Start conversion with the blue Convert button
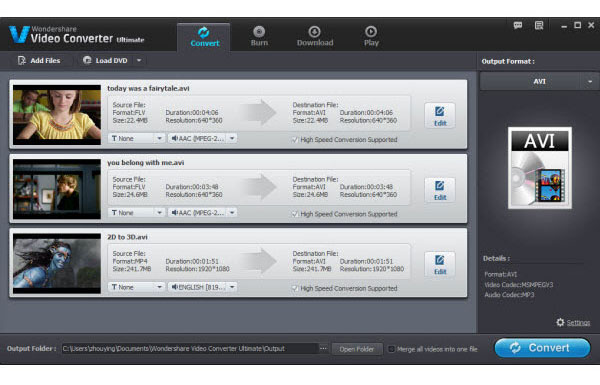The height and width of the screenshot is (385, 600). [542, 348]
